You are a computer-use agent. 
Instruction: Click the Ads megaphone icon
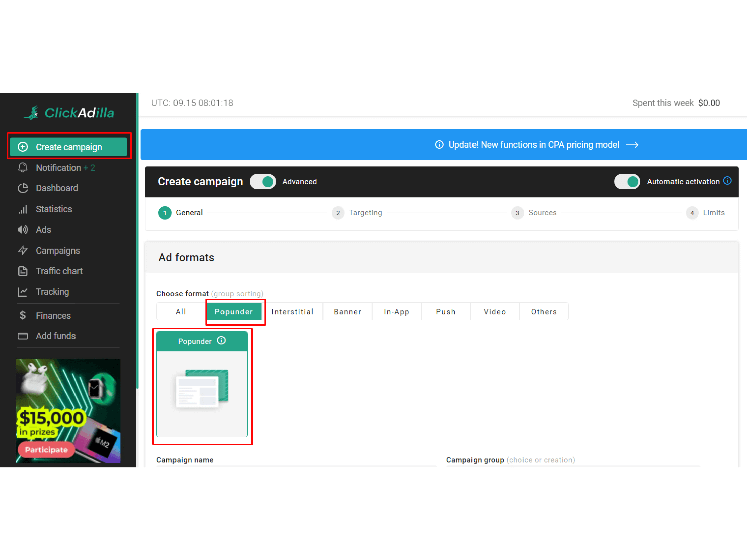(x=22, y=230)
